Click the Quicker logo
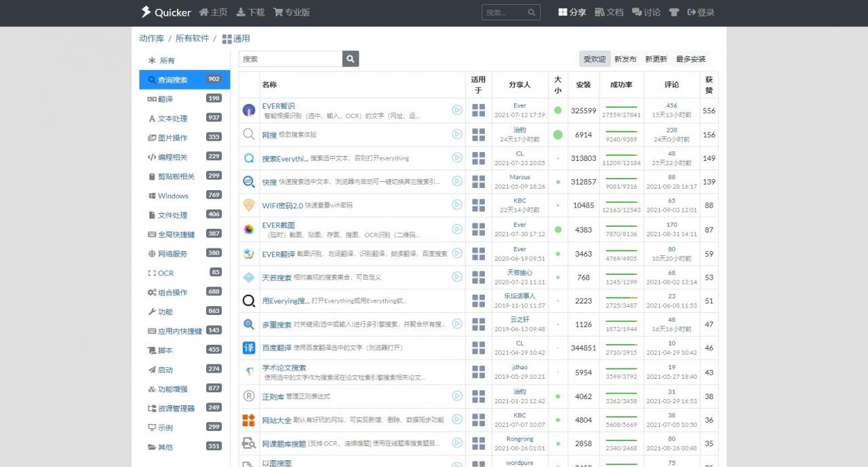The width and height of the screenshot is (868, 467). (x=165, y=12)
